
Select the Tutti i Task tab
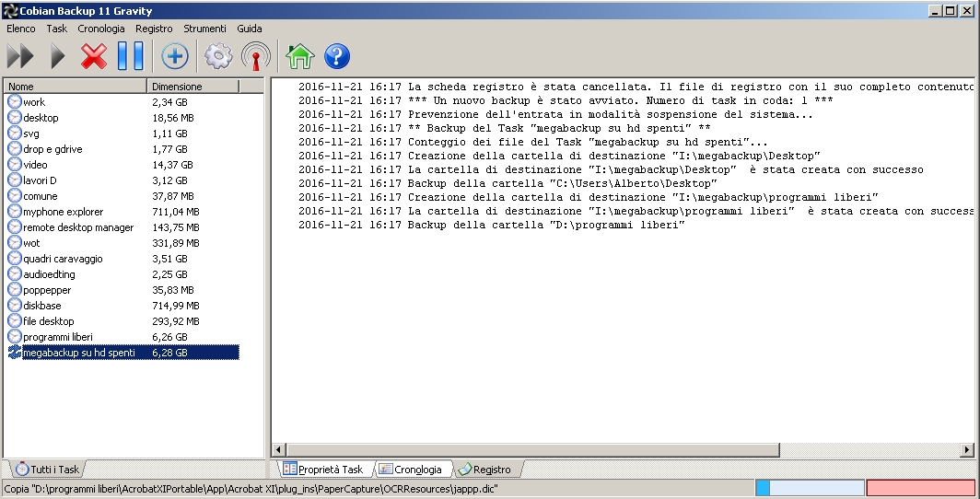[x=48, y=469]
